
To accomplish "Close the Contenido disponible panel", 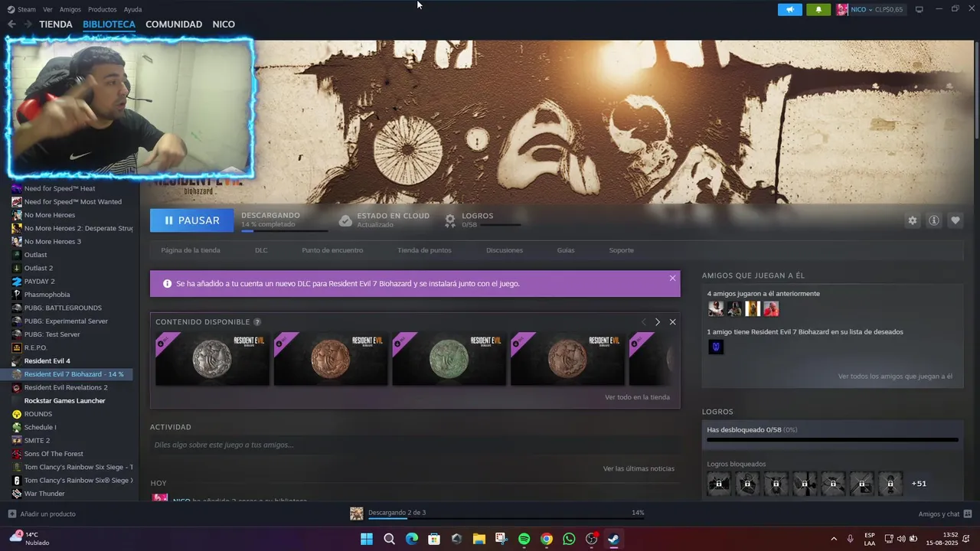I will [x=672, y=322].
